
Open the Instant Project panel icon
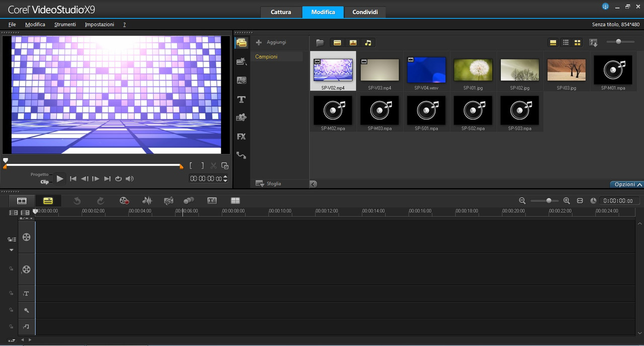coord(242,61)
